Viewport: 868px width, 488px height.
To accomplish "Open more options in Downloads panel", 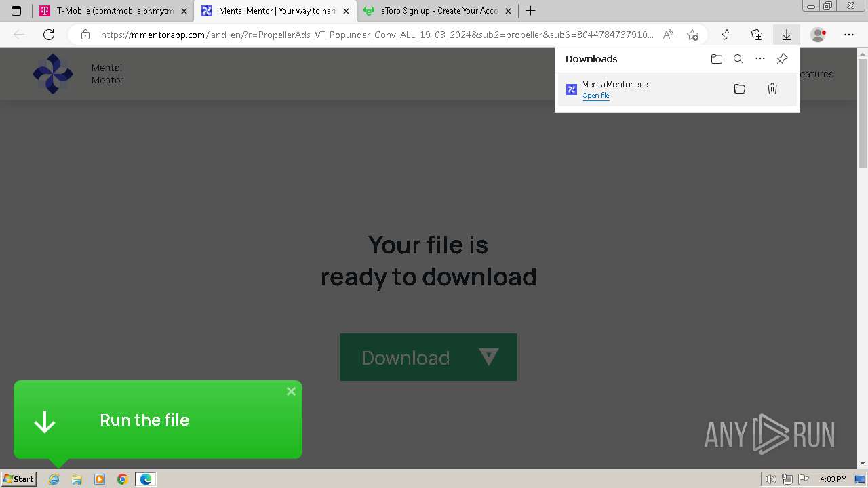I will tap(760, 59).
